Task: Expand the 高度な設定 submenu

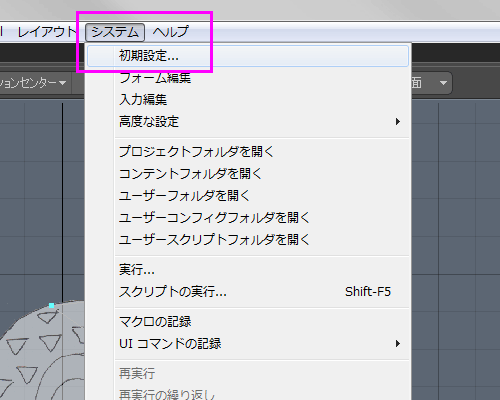Action: [x=248, y=122]
